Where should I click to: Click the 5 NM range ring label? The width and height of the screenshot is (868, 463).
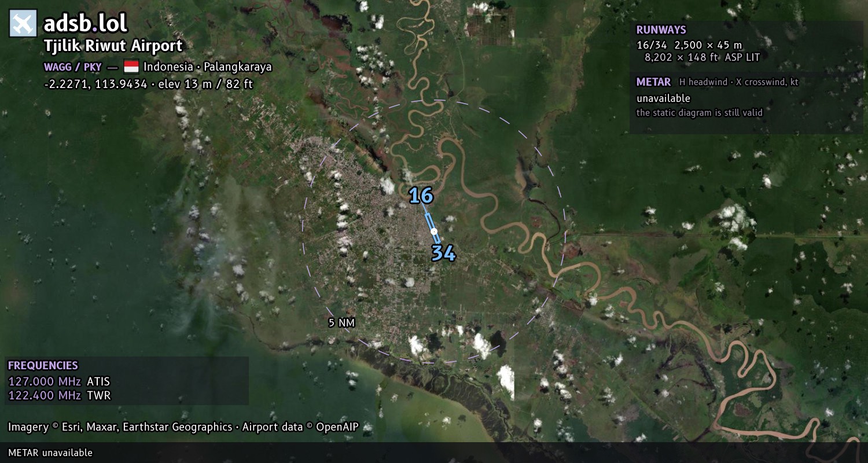(x=341, y=323)
